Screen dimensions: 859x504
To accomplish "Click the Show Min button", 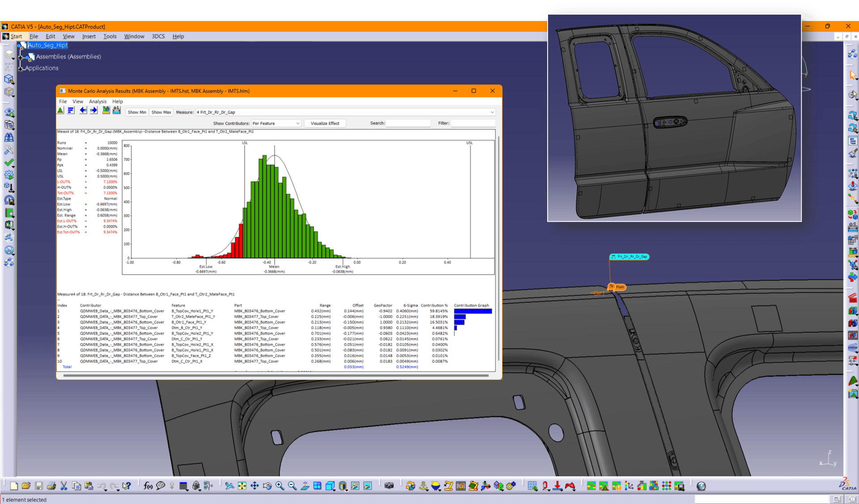I will [x=137, y=112].
